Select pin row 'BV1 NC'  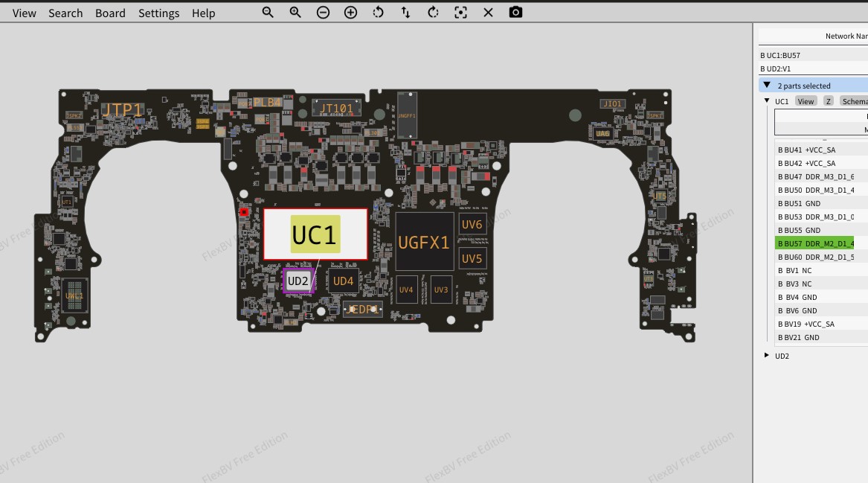click(x=815, y=270)
